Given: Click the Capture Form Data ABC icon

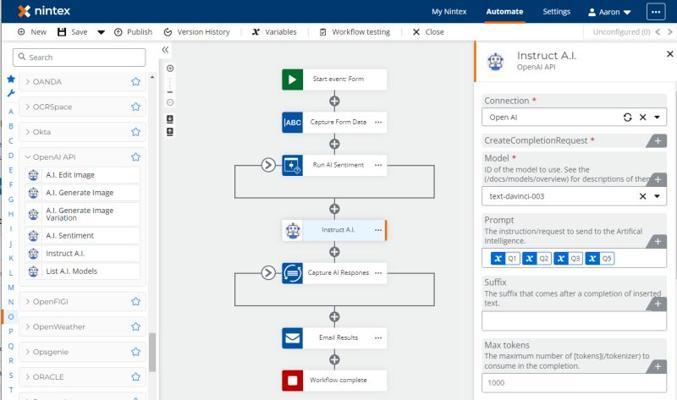Looking at the screenshot, I should [x=292, y=122].
